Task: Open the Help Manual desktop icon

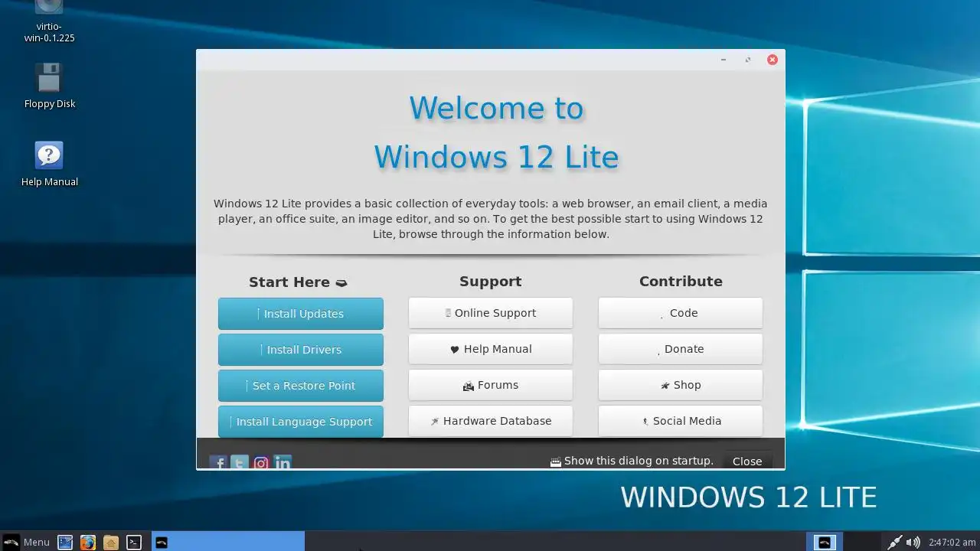Action: [50, 164]
